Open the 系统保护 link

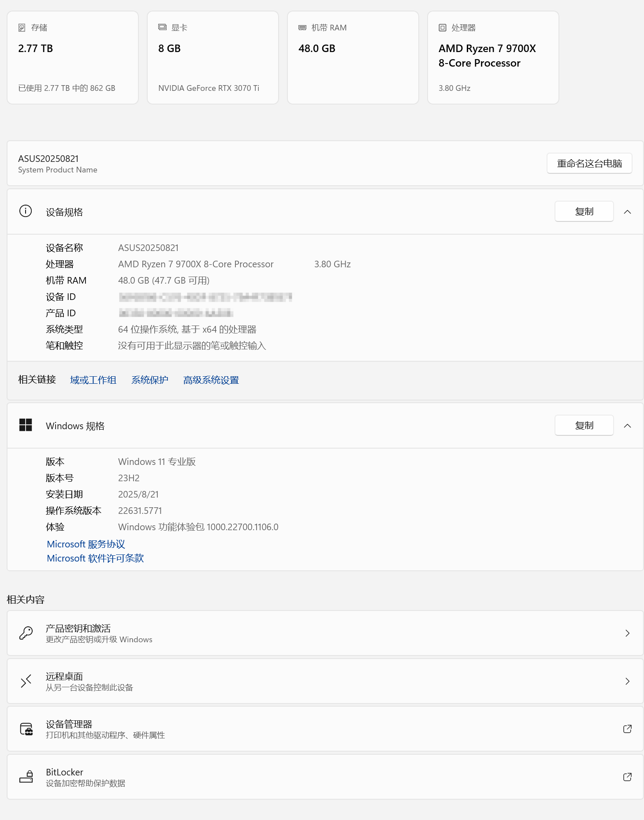150,380
